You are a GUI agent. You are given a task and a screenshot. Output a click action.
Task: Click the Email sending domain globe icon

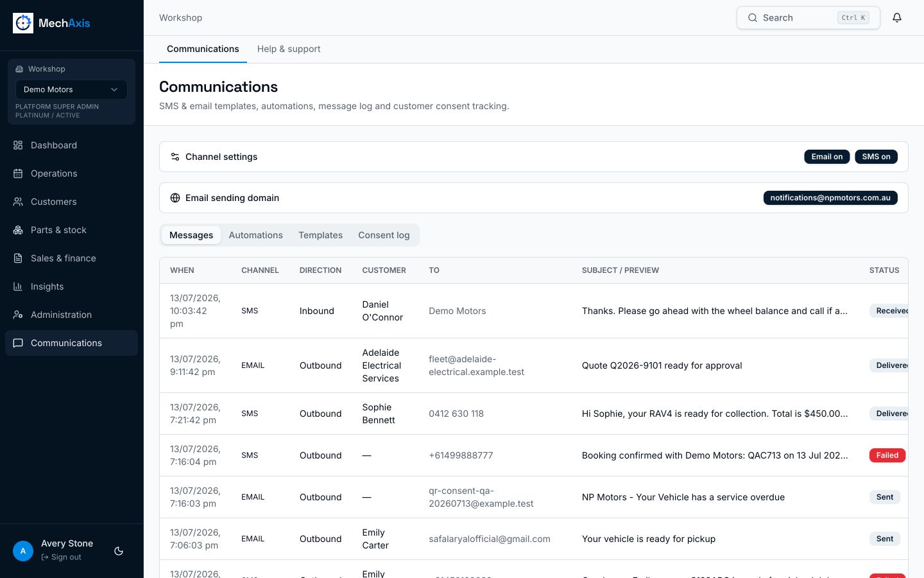coord(175,198)
